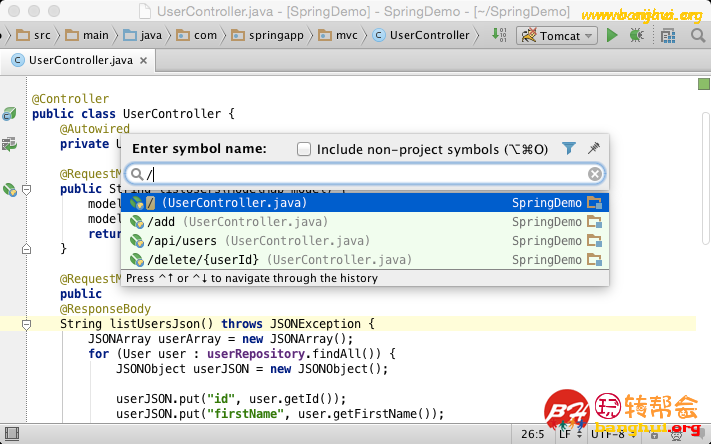
Task: Click the userRepository field reference
Action: point(256,354)
